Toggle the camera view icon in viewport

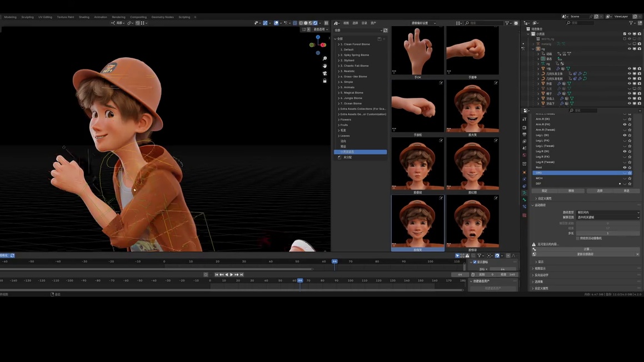point(325,73)
